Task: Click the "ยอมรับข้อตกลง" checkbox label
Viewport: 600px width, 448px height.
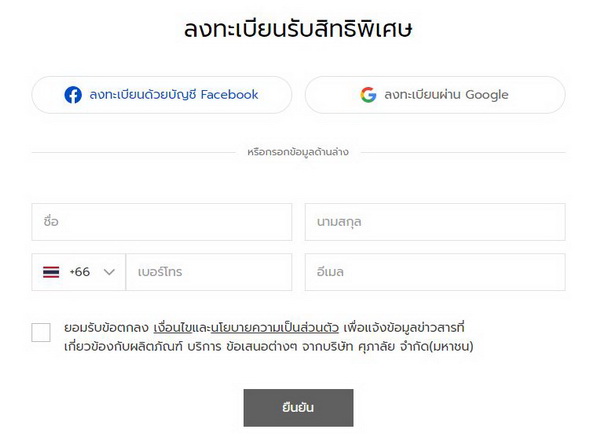Action: [106, 327]
